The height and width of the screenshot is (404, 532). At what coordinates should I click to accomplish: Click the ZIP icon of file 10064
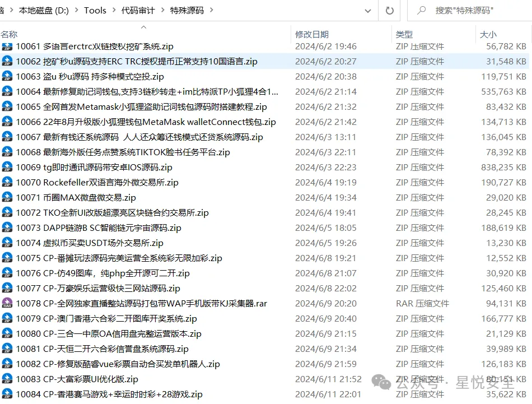(7, 91)
